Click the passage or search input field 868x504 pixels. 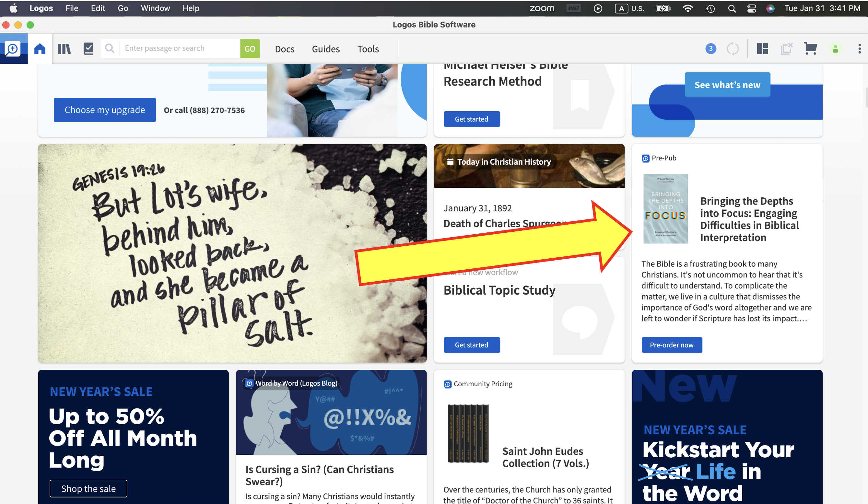tap(179, 49)
